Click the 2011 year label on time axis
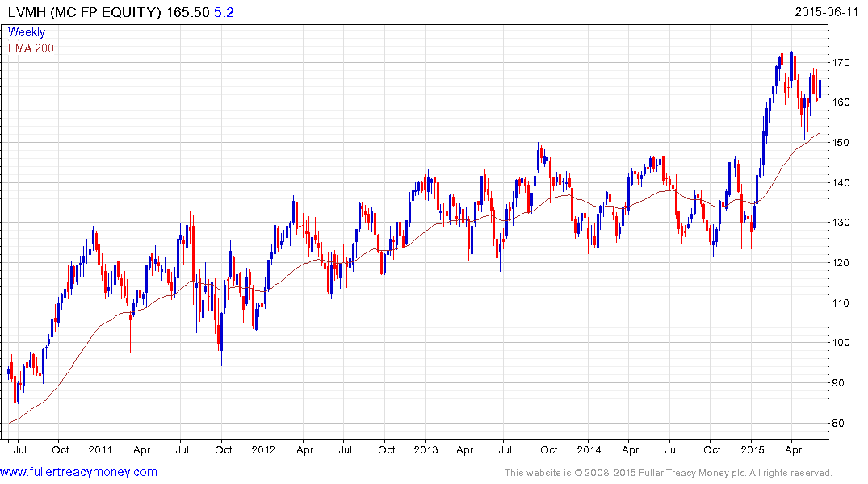The image size is (868, 484). tap(100, 449)
